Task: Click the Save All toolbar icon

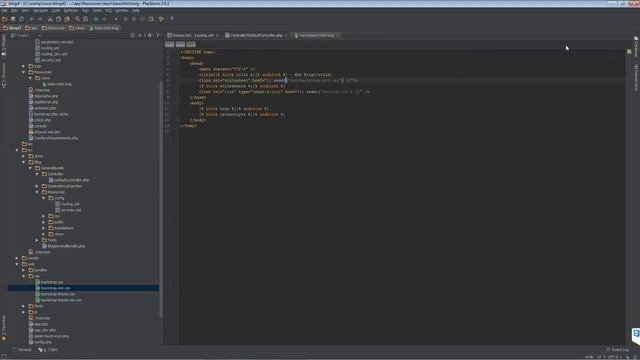Action: click(13, 19)
